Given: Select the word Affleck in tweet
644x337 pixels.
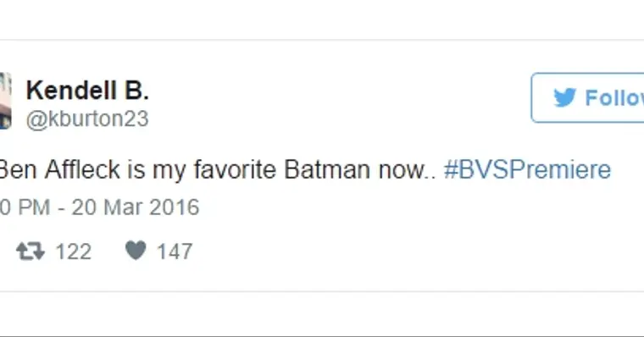Looking at the screenshot, I should (82, 169).
